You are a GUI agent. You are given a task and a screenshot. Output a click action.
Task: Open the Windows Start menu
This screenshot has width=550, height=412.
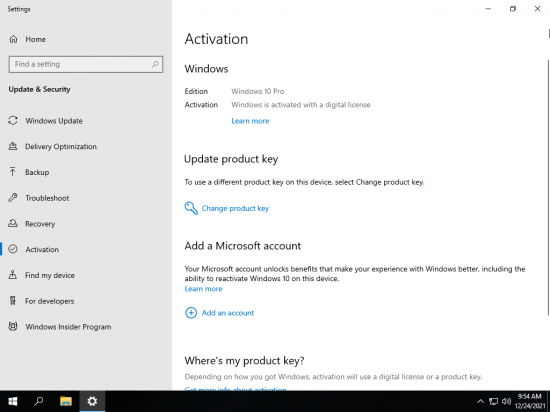(x=13, y=401)
